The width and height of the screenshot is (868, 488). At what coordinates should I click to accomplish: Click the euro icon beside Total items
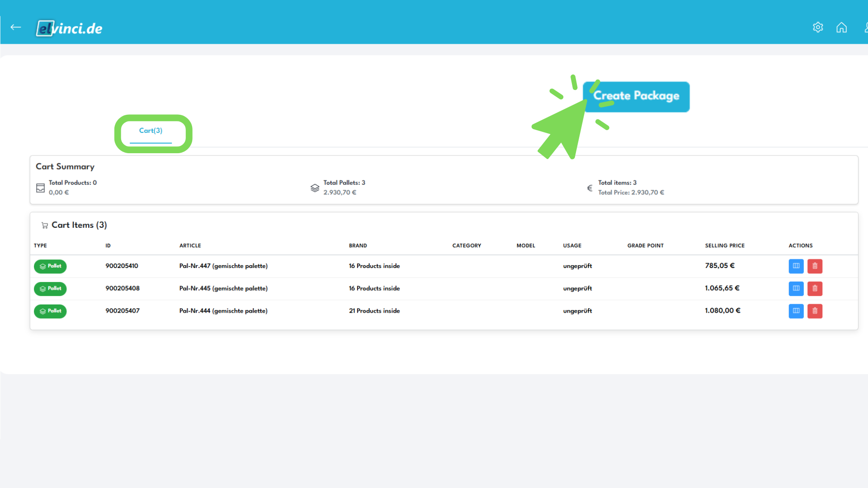click(x=589, y=188)
